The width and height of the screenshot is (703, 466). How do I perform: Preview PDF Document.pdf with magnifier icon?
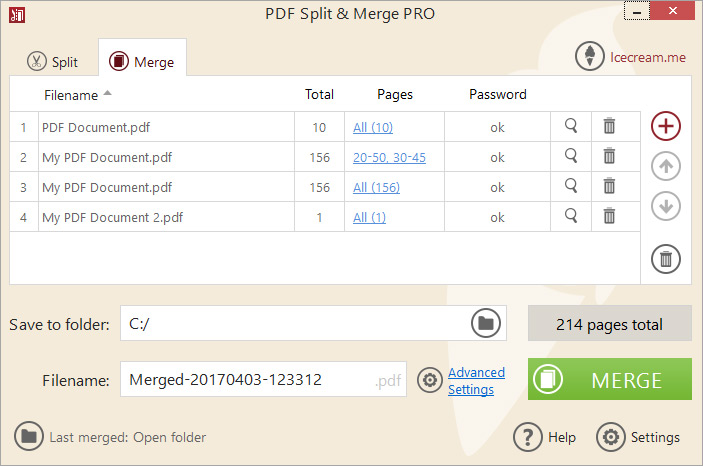(x=571, y=126)
